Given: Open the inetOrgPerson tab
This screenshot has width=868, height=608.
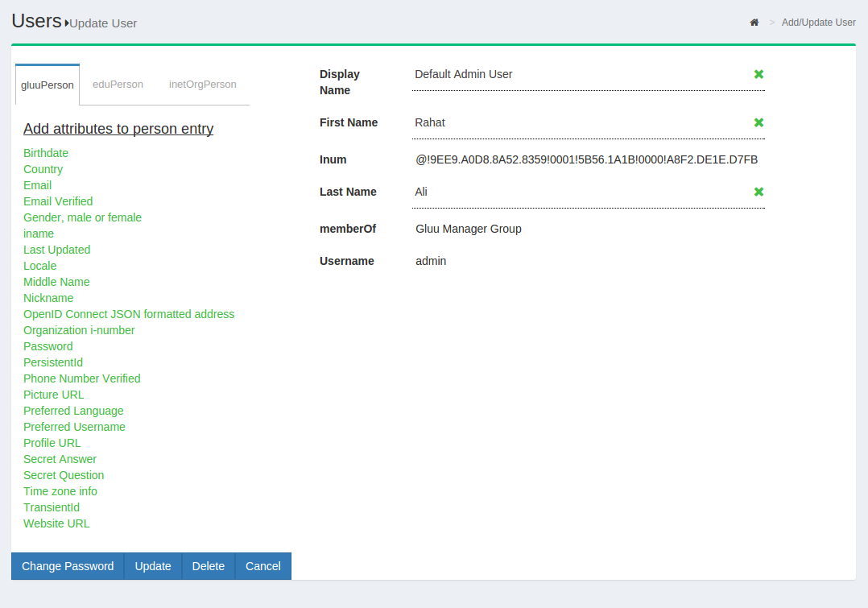Looking at the screenshot, I should 202,84.
